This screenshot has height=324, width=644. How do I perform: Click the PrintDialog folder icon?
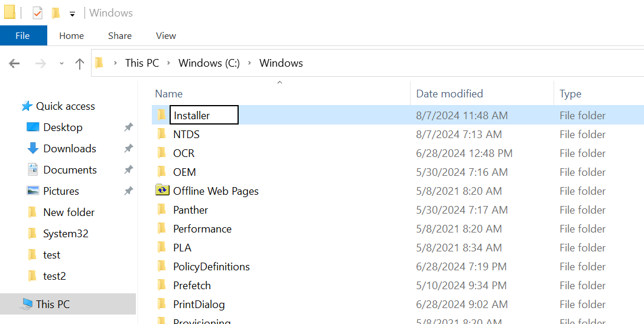(162, 303)
